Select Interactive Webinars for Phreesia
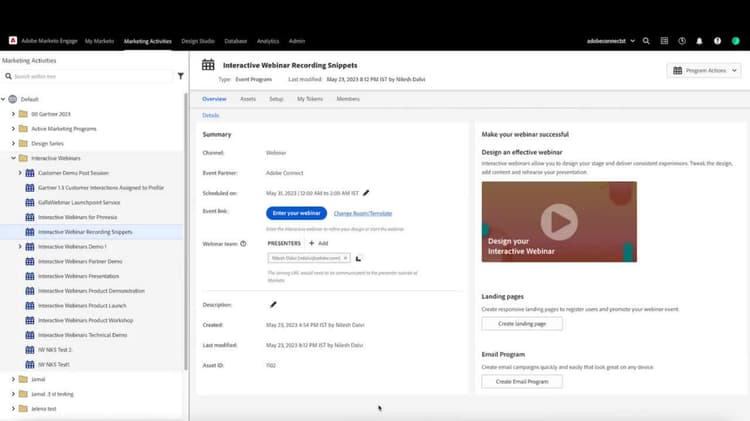Image resolution: width=750 pixels, height=421 pixels. (x=77, y=217)
